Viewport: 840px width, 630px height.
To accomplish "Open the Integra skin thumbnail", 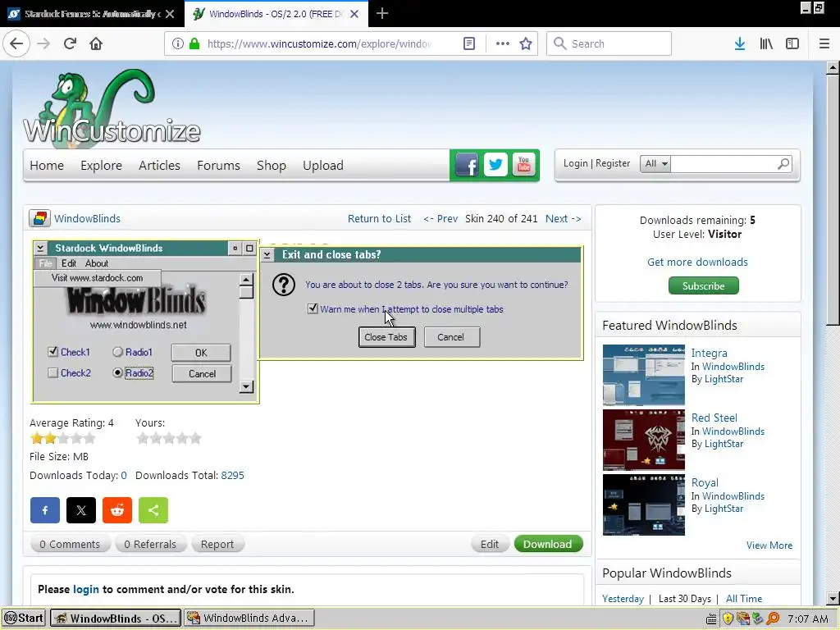I will [x=643, y=374].
